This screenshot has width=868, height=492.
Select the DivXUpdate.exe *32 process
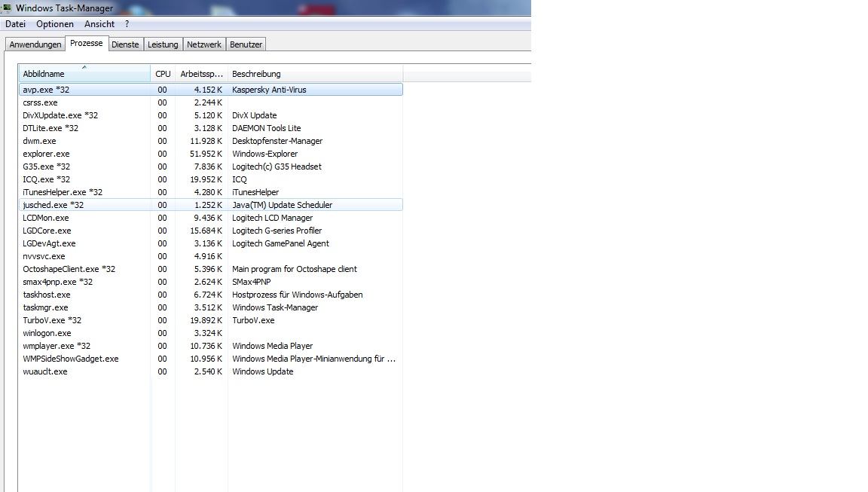click(210, 115)
